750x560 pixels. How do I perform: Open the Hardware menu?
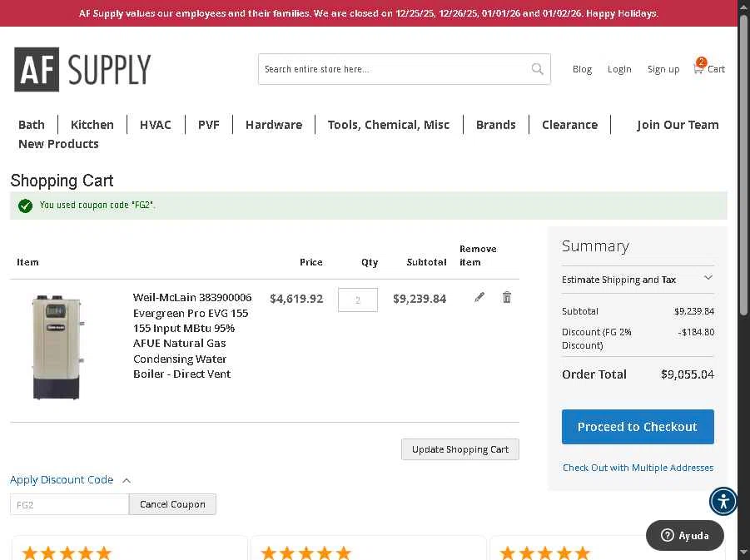point(274,125)
